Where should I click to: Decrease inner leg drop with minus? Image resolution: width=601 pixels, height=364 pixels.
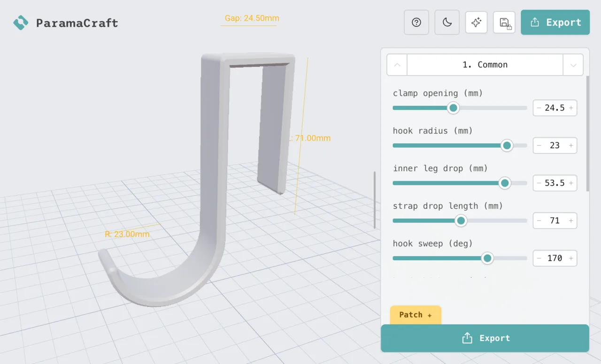pyautogui.click(x=539, y=183)
